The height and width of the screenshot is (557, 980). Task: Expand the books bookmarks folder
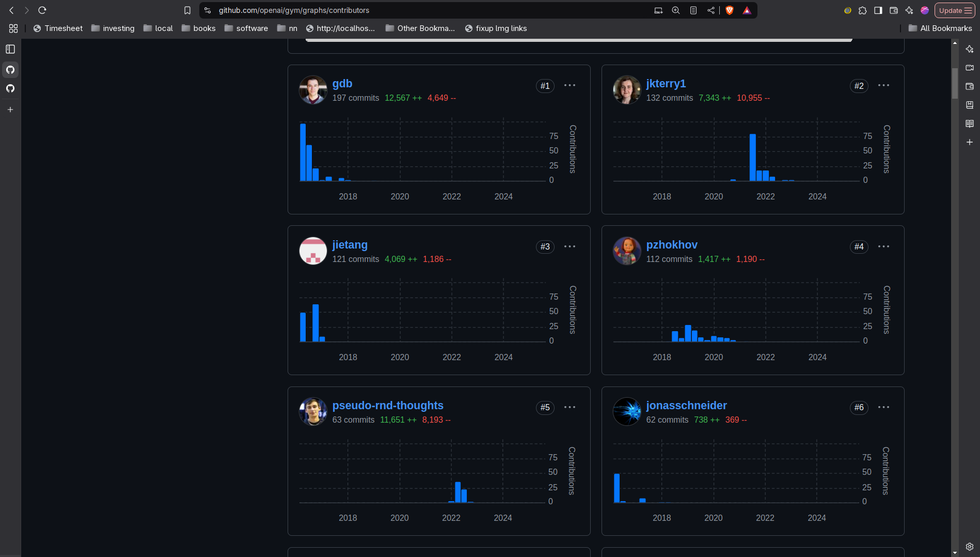(x=199, y=28)
